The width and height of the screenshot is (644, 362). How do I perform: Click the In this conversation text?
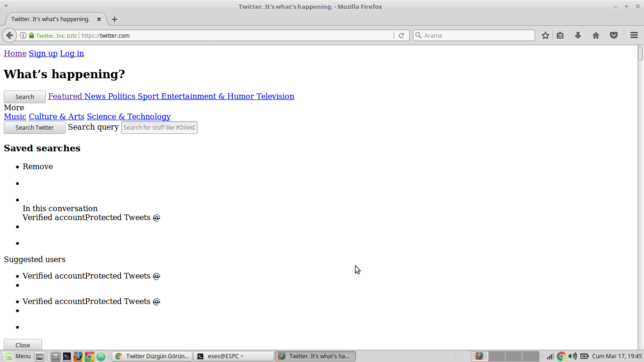point(60,208)
